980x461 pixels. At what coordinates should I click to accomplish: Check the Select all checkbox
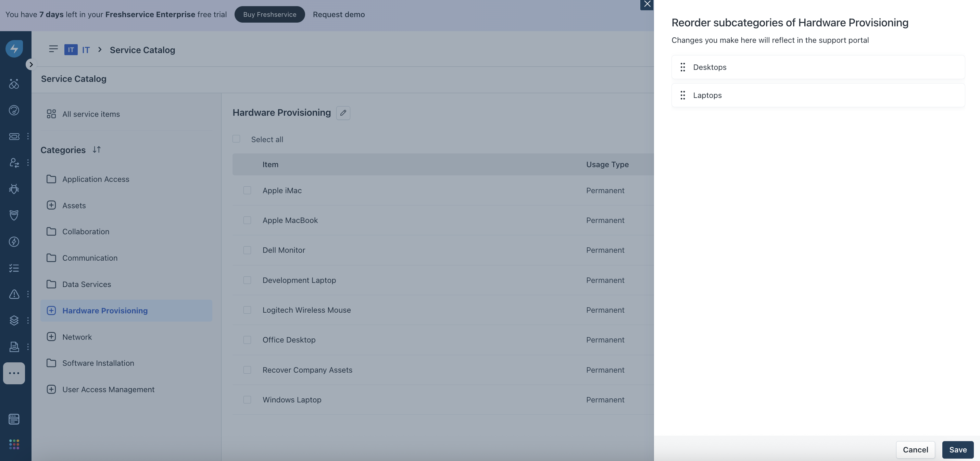[x=236, y=139]
